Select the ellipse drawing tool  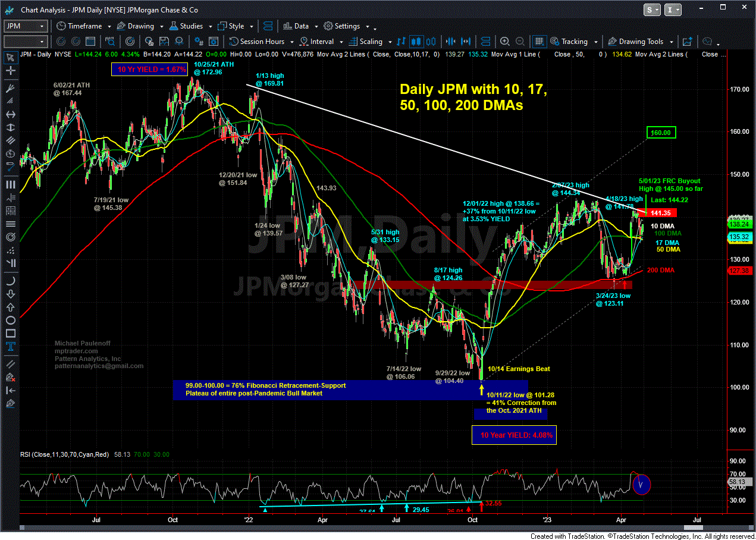coord(10,320)
